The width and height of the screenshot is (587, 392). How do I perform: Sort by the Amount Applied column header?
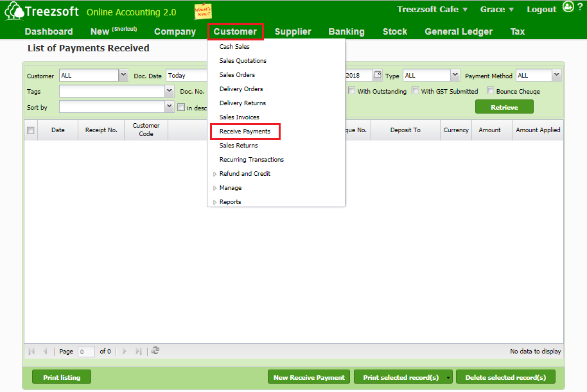point(538,130)
